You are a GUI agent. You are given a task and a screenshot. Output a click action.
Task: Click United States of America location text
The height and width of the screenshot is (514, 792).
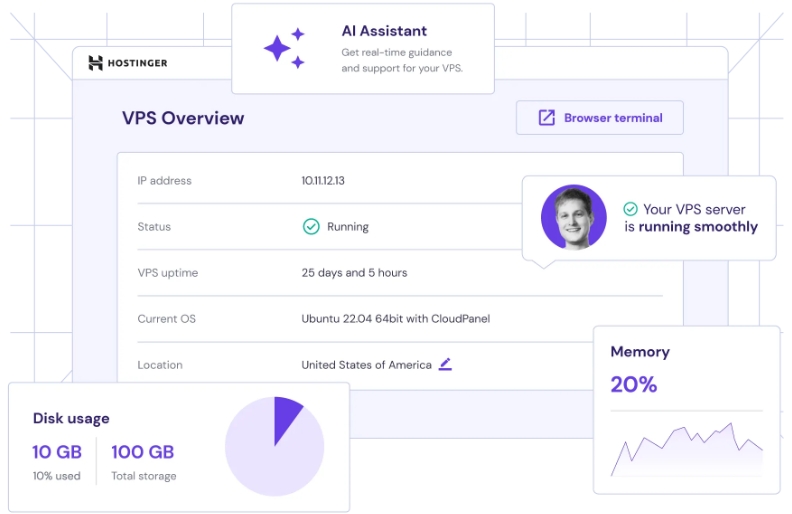click(366, 365)
